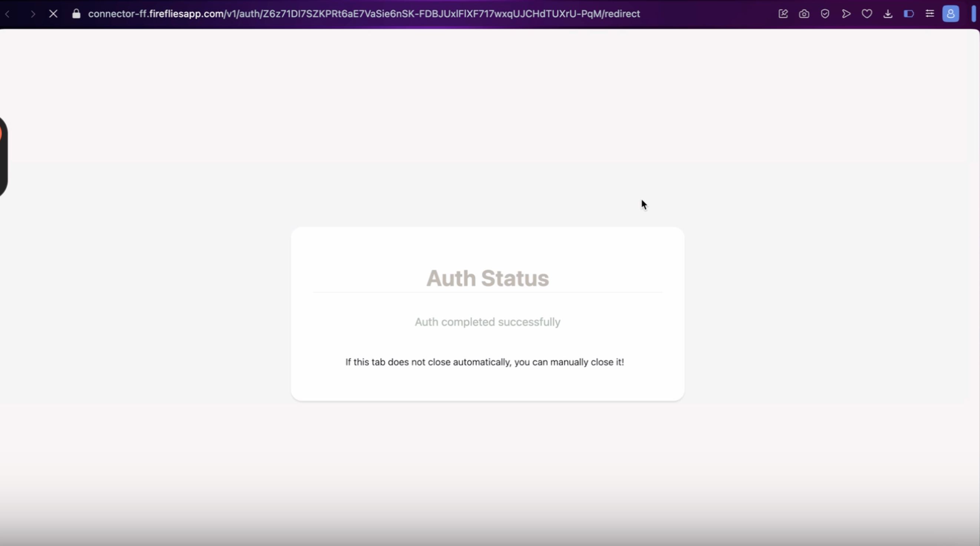The image size is (980, 546).
Task: Open the easy setup sliders icon
Action: click(929, 14)
